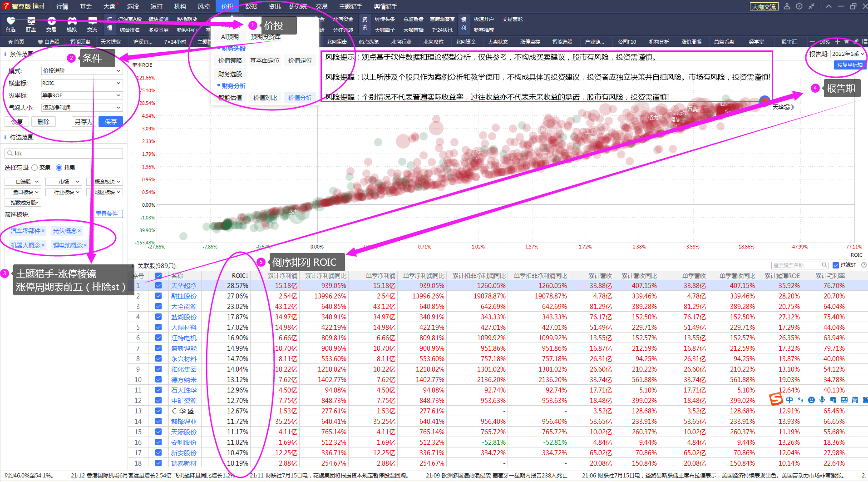Toggle select-all checkbox in table header

[x=158, y=276]
